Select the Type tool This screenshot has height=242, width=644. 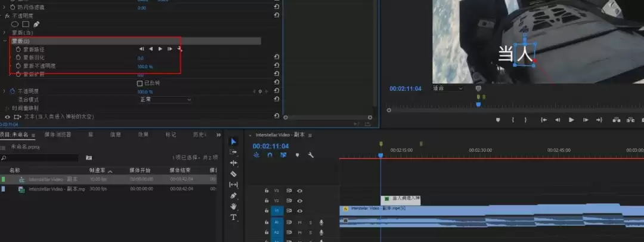coord(233,217)
